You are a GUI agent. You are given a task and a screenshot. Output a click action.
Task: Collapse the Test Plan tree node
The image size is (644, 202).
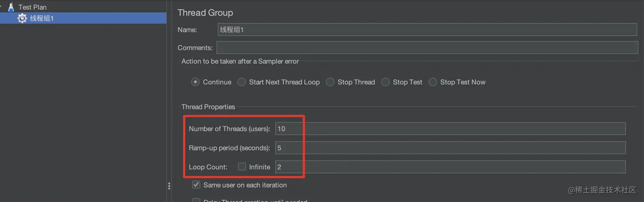pos(1,7)
